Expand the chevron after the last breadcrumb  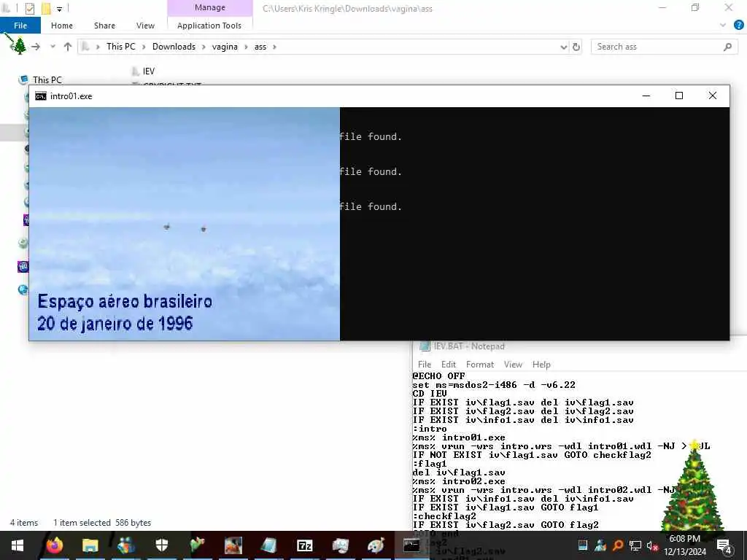[274, 47]
